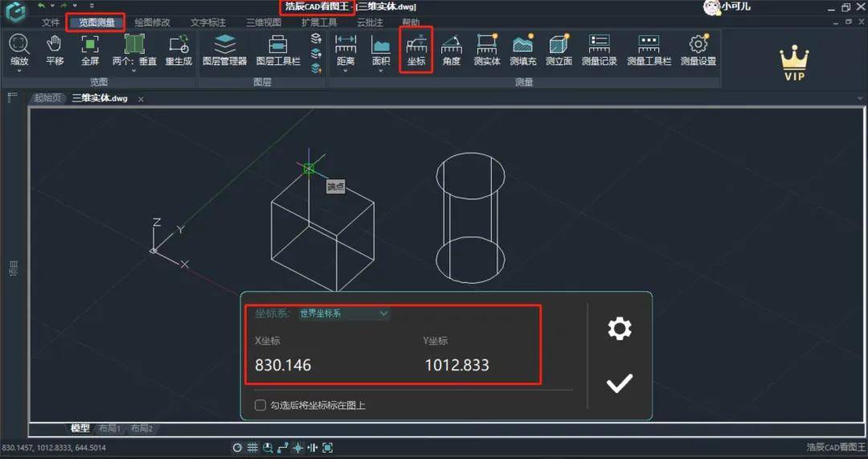The height and width of the screenshot is (459, 868).
Task: Toggle the ortho mode icon in status bar
Action: [x=283, y=448]
